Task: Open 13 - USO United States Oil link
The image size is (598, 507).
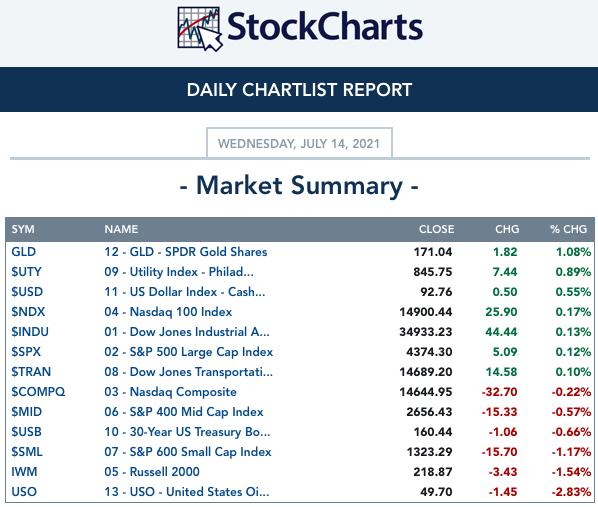Action: point(187,492)
